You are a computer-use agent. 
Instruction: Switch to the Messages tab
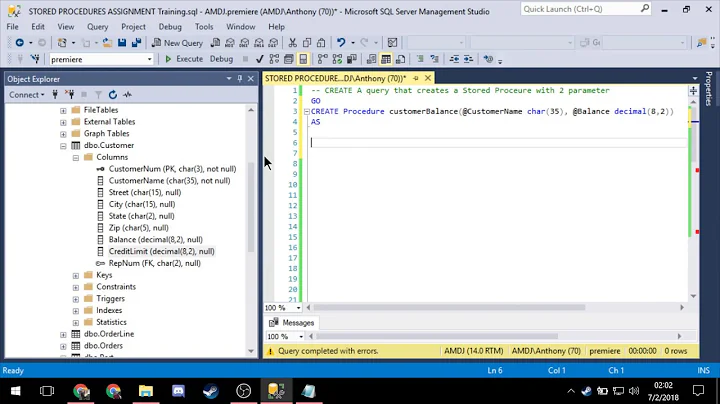click(292, 323)
